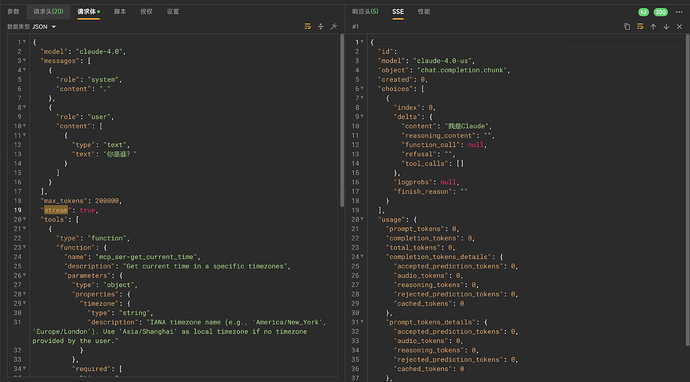Collapse the "function" object at line 23
Image resolution: width=690 pixels, height=382 pixels.
pos(24,247)
